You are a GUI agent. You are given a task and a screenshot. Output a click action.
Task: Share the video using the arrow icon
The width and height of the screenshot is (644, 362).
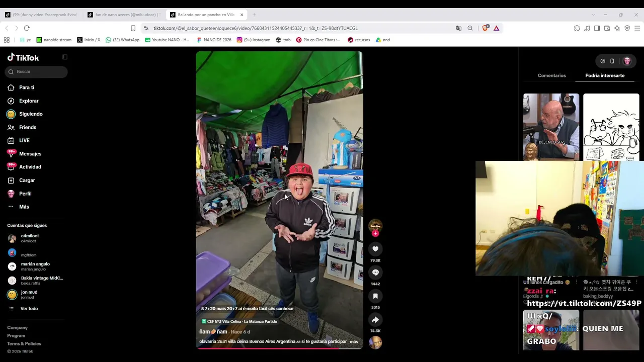pos(375,320)
